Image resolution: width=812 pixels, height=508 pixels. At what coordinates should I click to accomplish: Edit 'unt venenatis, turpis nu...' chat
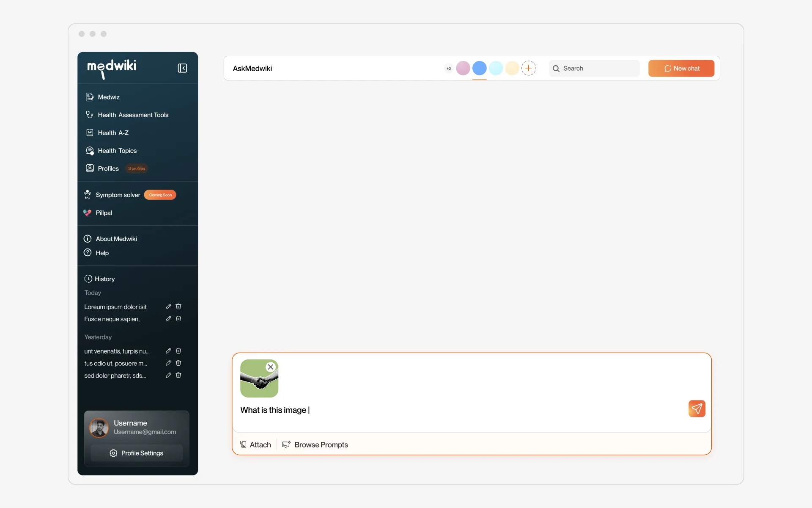168,351
